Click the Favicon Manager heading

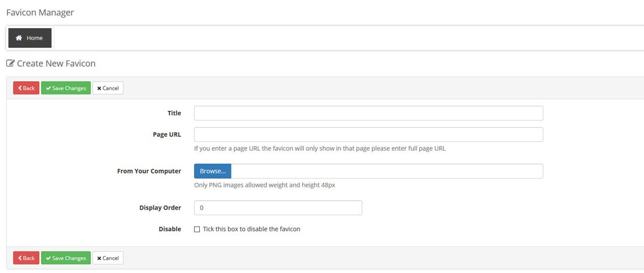40,12
